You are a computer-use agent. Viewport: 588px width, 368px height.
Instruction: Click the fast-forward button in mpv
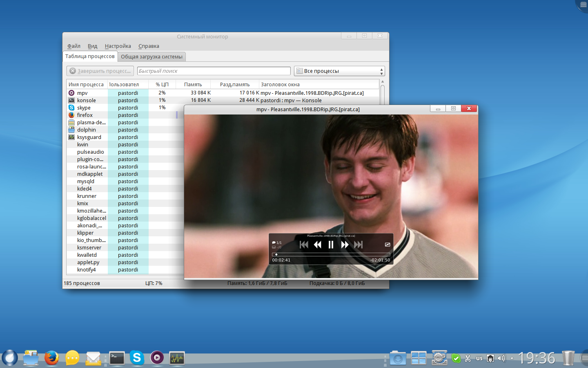click(345, 245)
